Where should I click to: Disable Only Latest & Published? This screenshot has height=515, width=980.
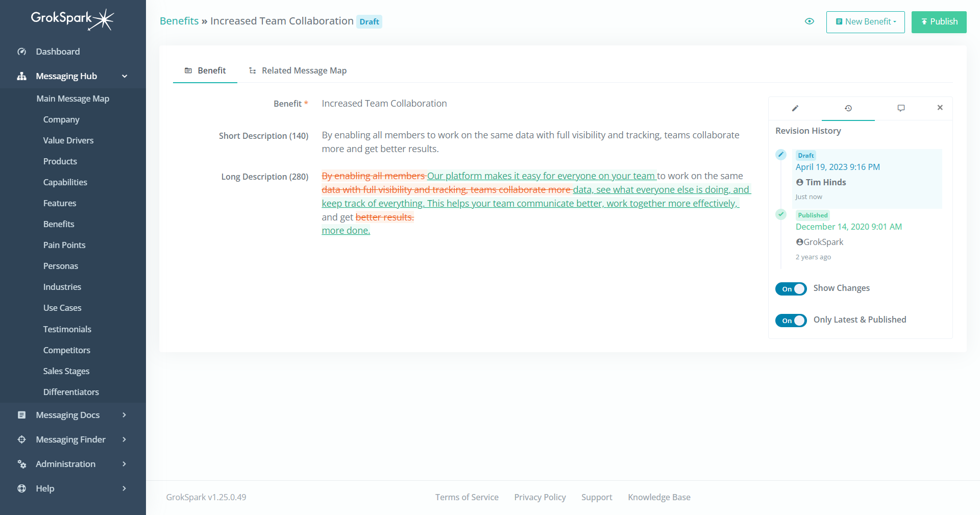tap(791, 321)
